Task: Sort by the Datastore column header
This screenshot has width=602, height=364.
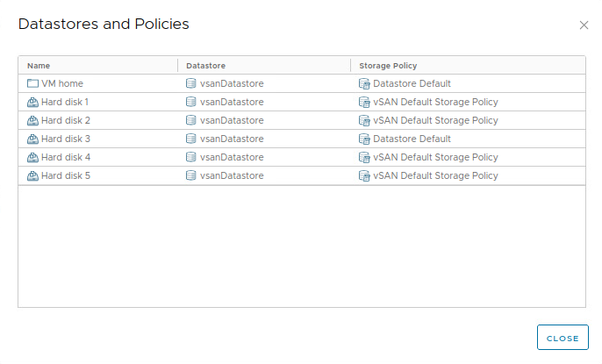Action: point(207,66)
